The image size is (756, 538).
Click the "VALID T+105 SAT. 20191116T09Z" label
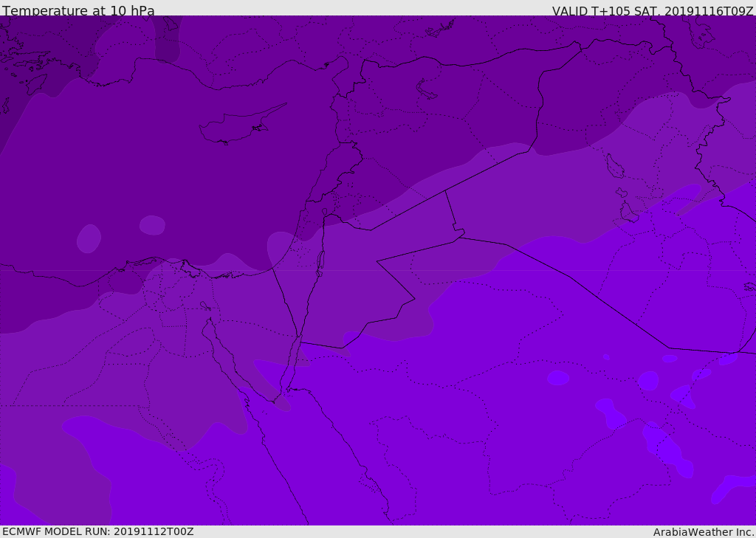[x=653, y=10]
